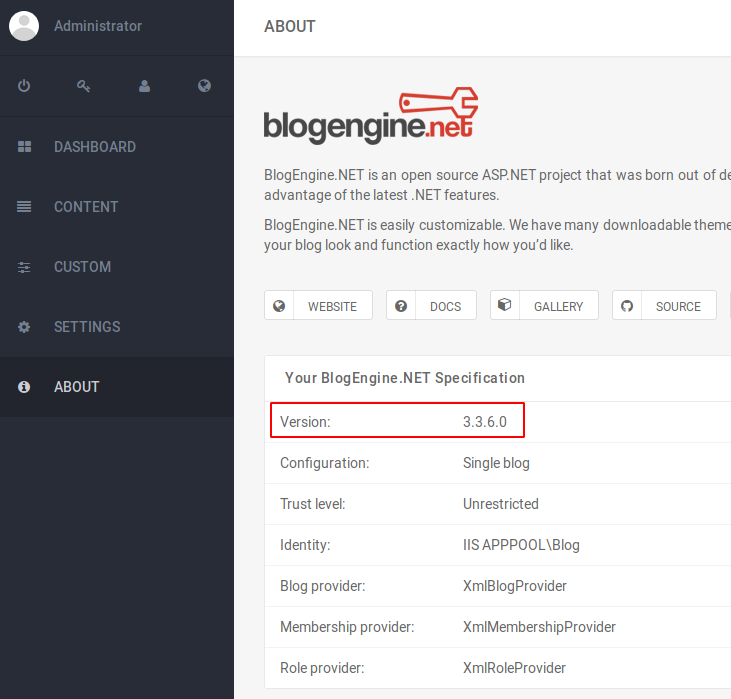Image resolution: width=731 pixels, height=699 pixels.
Task: Click the 'Trust level:' label
Action: (313, 504)
